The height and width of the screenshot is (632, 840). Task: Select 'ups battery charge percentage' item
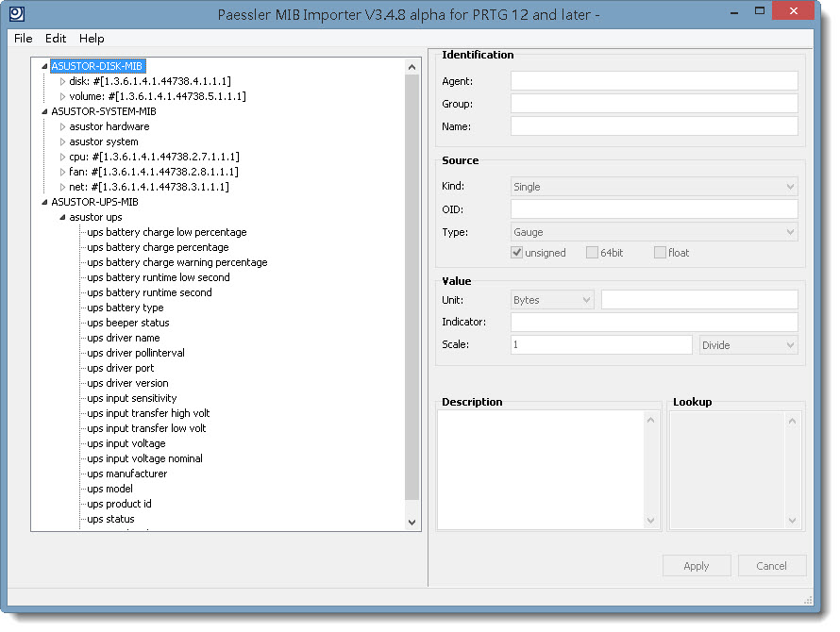(x=158, y=247)
